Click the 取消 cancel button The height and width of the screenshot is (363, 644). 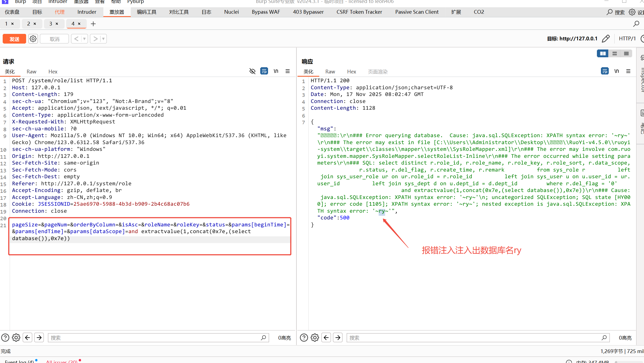click(54, 39)
